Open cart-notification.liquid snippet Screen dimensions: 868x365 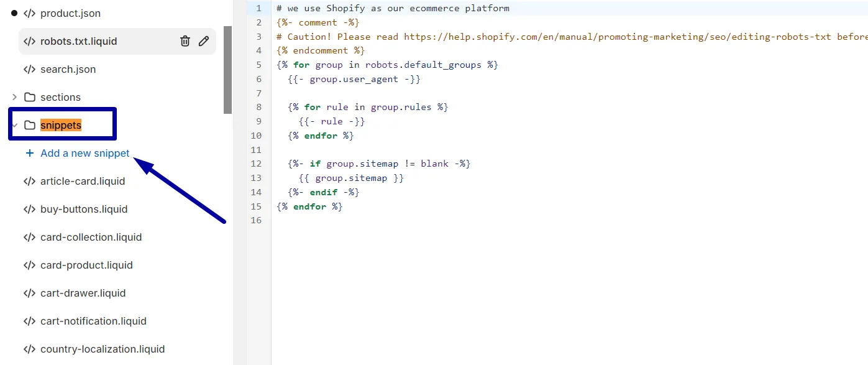(x=93, y=321)
